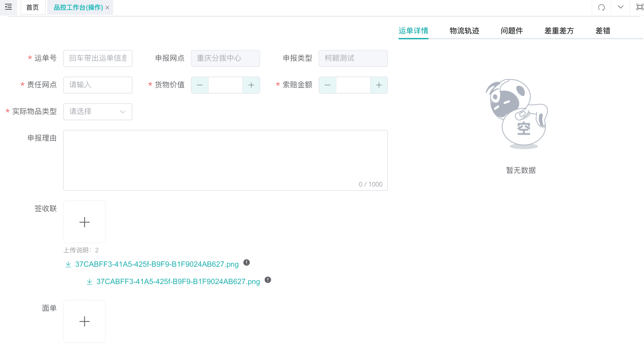Select the 问题件 tab
644x345 pixels.
[x=512, y=31]
